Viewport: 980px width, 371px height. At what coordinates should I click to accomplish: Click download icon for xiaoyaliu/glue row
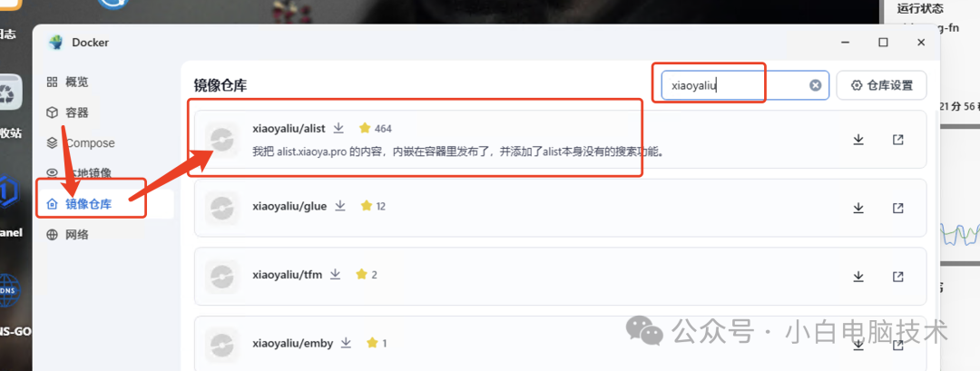(x=858, y=208)
